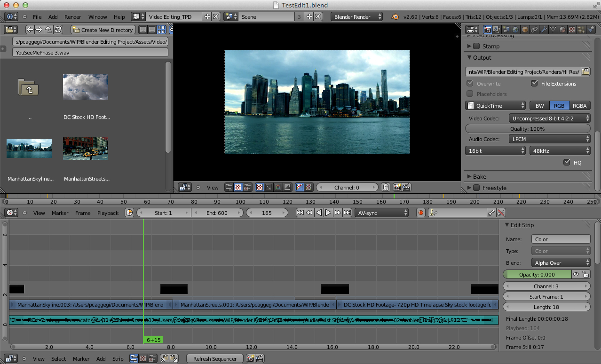Open the Video Codec dropdown

point(549,118)
